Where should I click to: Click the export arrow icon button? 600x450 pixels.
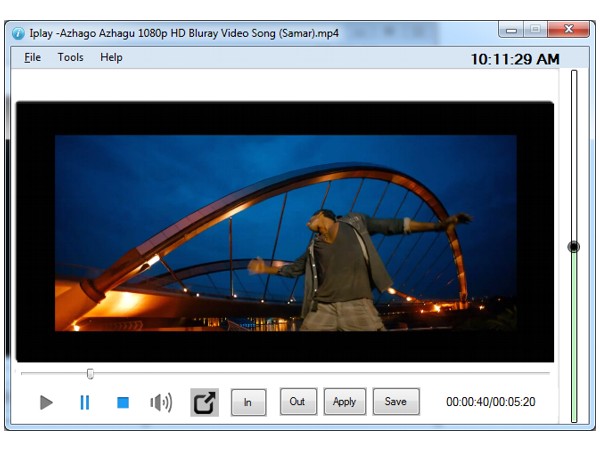204,403
